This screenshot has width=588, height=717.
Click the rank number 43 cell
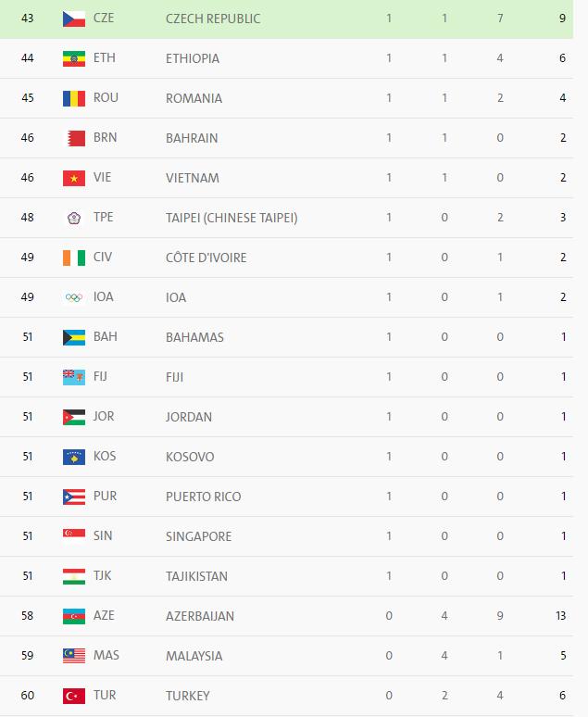click(28, 19)
